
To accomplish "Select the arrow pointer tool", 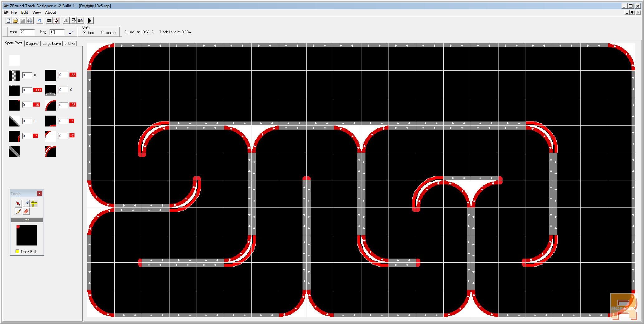I will 18,204.
